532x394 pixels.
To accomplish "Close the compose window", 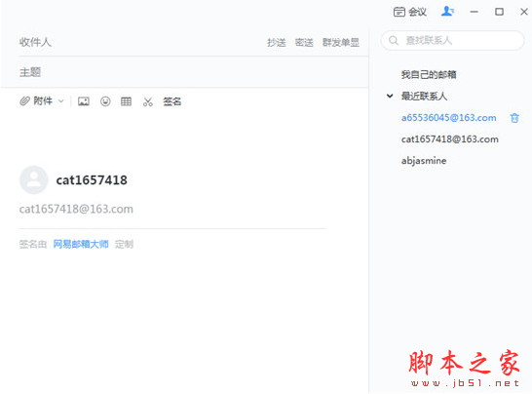I will [x=524, y=12].
